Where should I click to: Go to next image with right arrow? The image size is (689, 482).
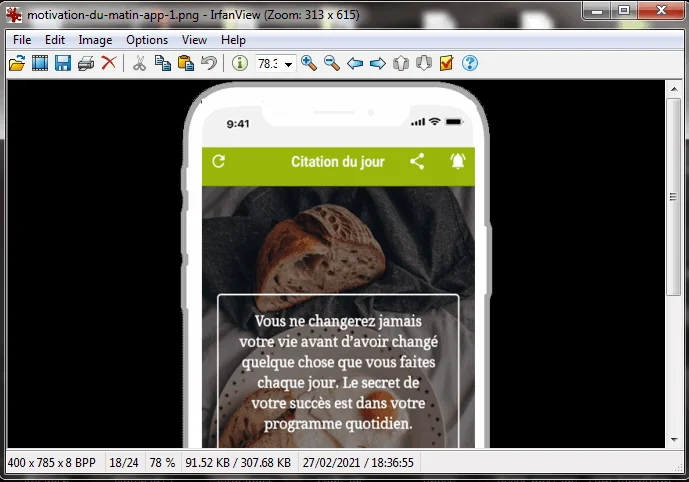point(377,64)
